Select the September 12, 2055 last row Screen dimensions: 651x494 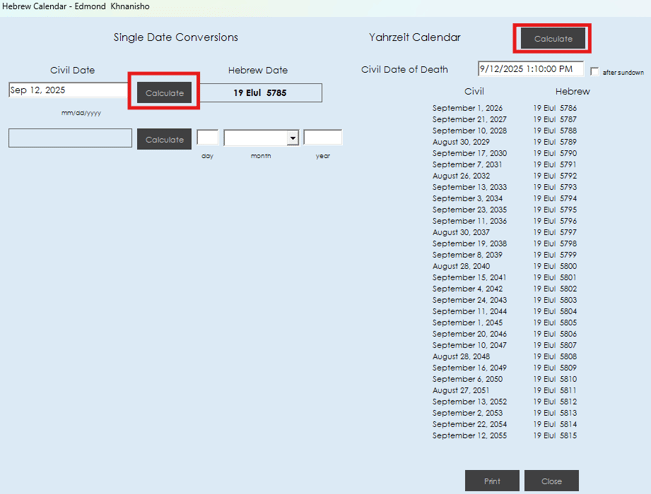pyautogui.click(x=469, y=436)
